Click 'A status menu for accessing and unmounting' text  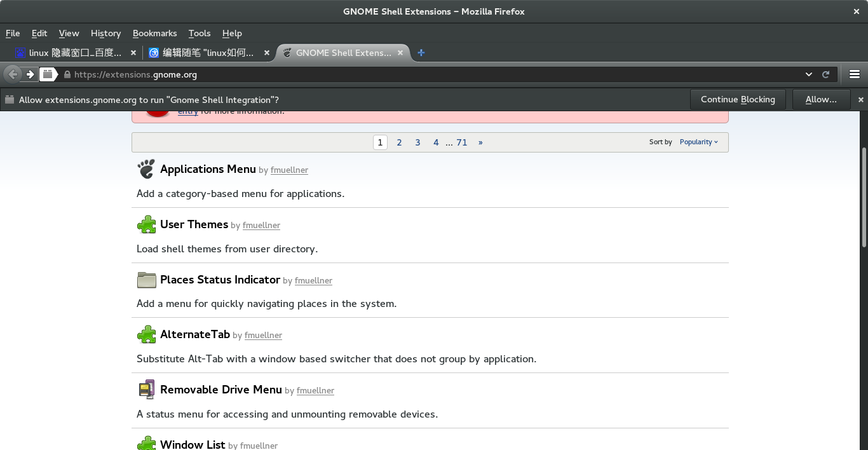tap(287, 414)
